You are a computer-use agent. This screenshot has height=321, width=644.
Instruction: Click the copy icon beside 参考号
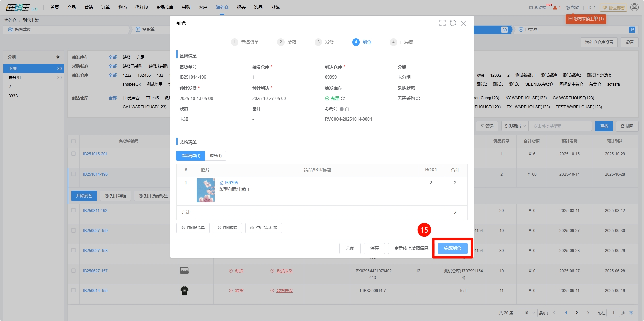click(x=347, y=109)
